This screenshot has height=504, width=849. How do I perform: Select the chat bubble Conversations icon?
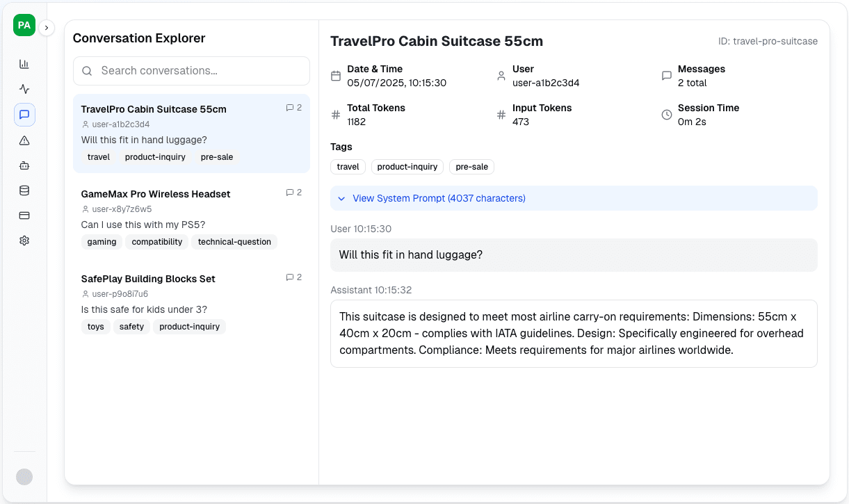pos(24,115)
